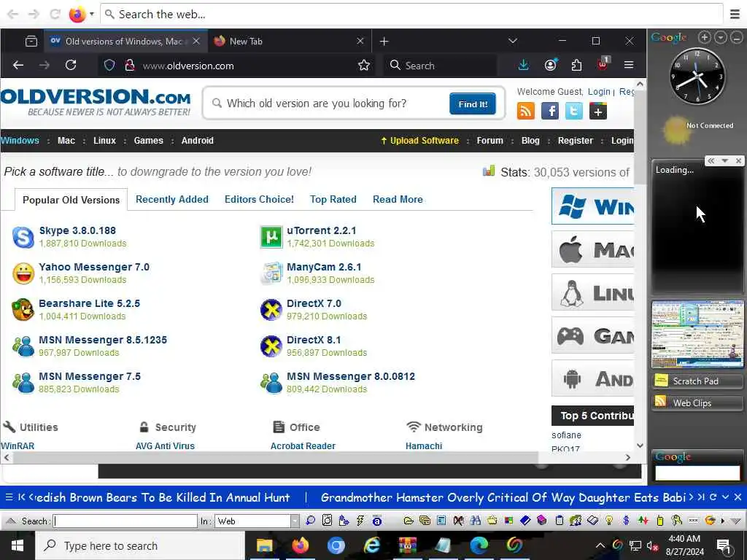
Task: Reload the oldversion.com page
Action: [x=71, y=65]
